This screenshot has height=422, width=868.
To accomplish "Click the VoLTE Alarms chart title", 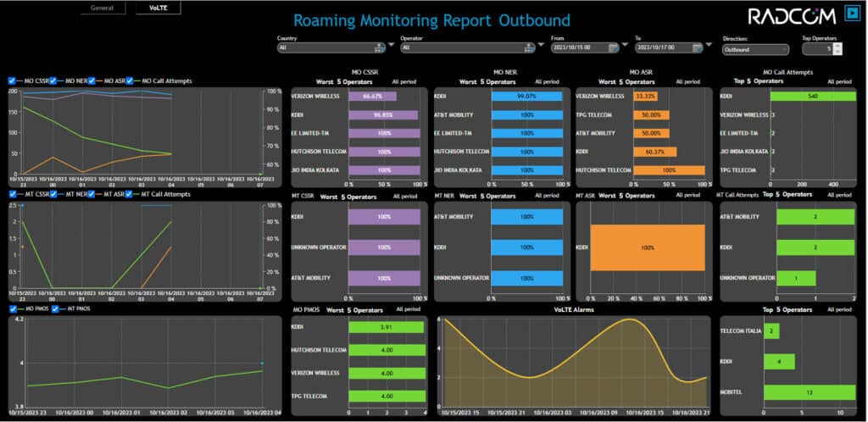I will [x=574, y=310].
